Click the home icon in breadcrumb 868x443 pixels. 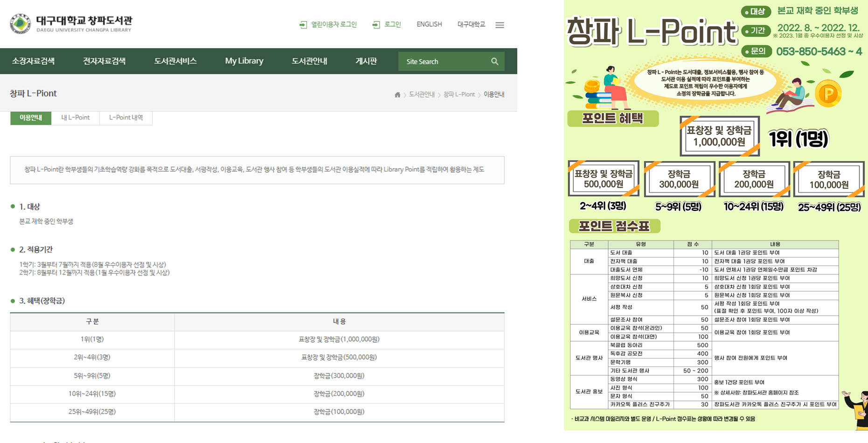point(397,95)
